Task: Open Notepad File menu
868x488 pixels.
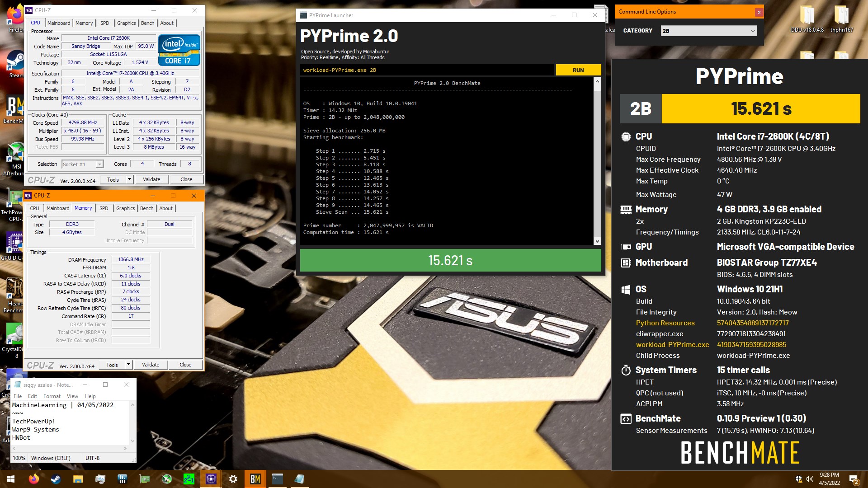Action: pyautogui.click(x=18, y=396)
